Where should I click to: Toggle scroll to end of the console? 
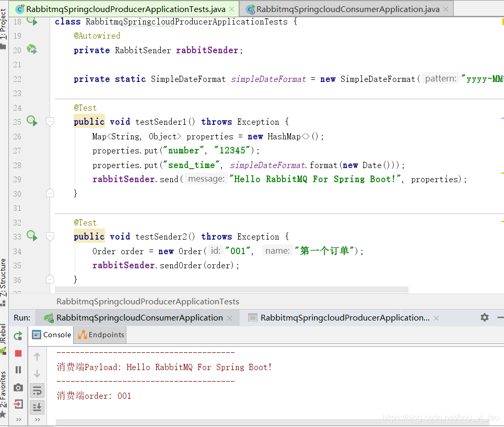pyautogui.click(x=37, y=407)
